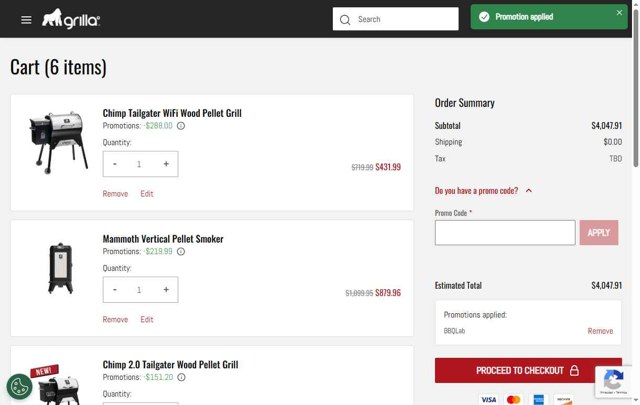Increase quantity of Chimp Tailgater WiFi grill
This screenshot has height=405, width=640.
[166, 164]
